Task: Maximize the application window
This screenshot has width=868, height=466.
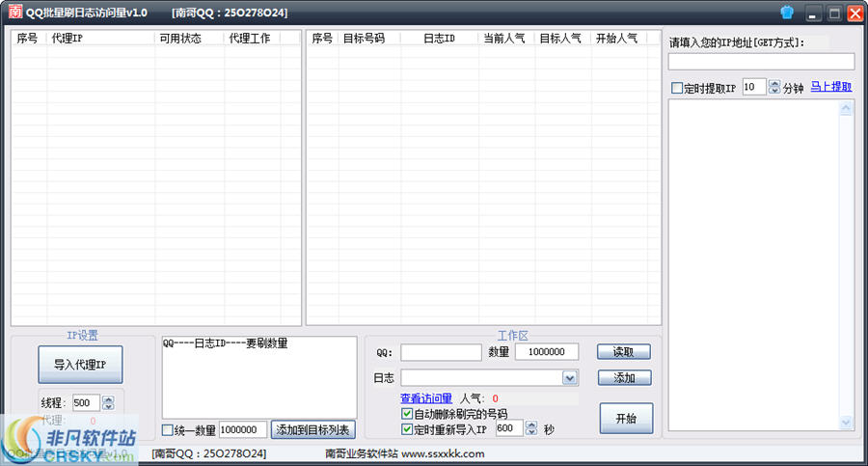Action: click(834, 14)
